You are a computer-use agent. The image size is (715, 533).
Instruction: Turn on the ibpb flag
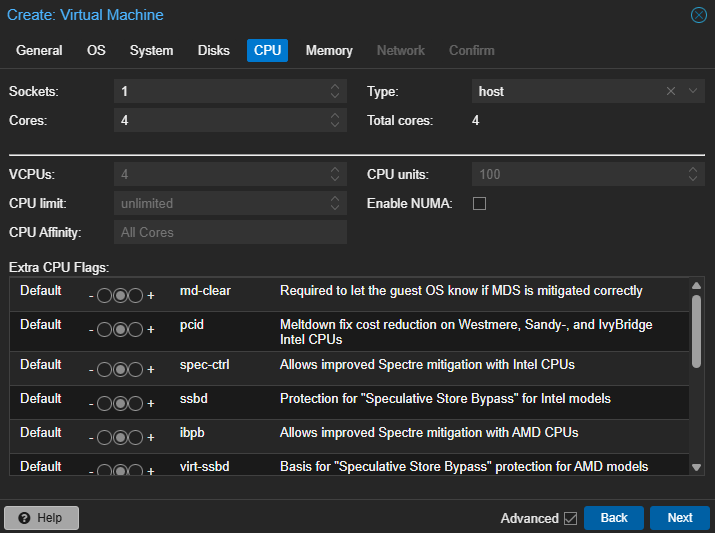(x=135, y=438)
